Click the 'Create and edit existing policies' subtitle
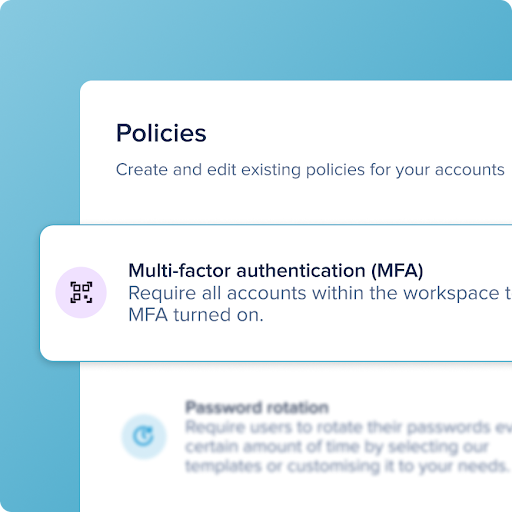This screenshot has height=512, width=512. [x=310, y=170]
